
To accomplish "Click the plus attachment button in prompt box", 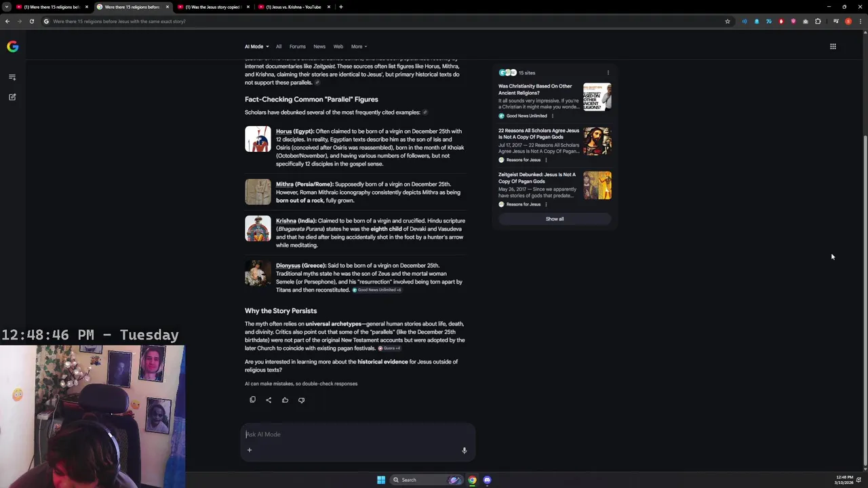I will click(x=249, y=450).
